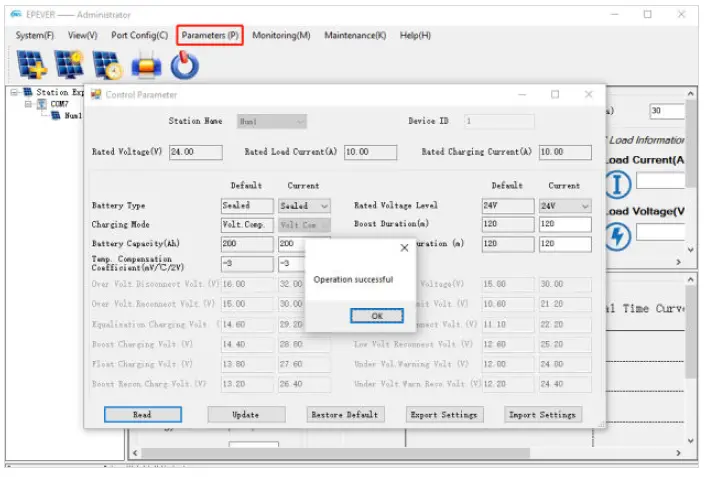Open the Parameters(P) menu
This screenshot has height=477, width=705.
coord(210,35)
